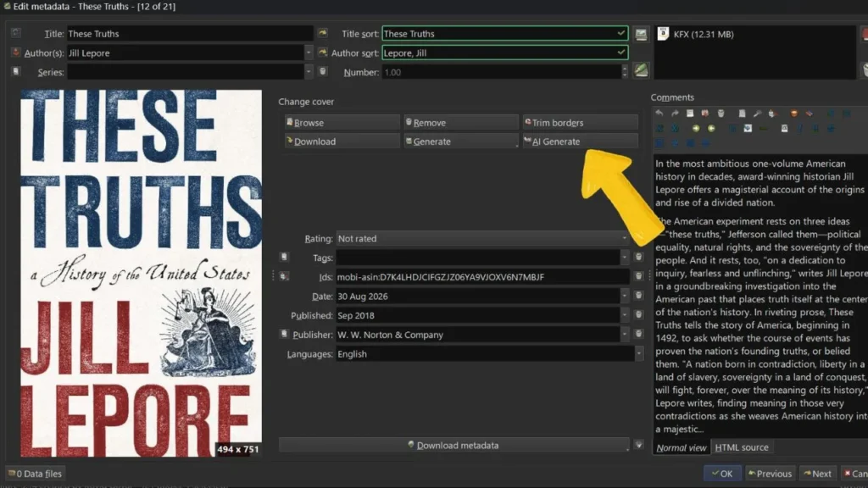868x488 pixels.
Task: Open the publisher editor icon beside Publisher
Action: tap(284, 334)
